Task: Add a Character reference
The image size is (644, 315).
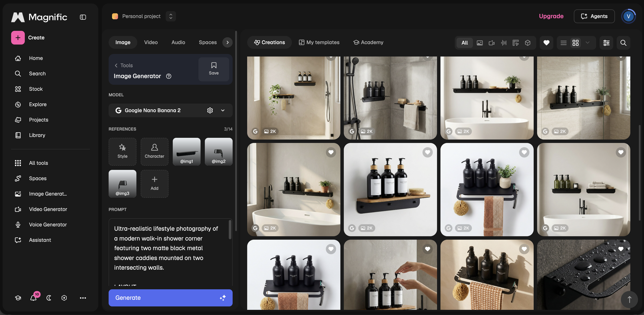Action: pyautogui.click(x=155, y=152)
